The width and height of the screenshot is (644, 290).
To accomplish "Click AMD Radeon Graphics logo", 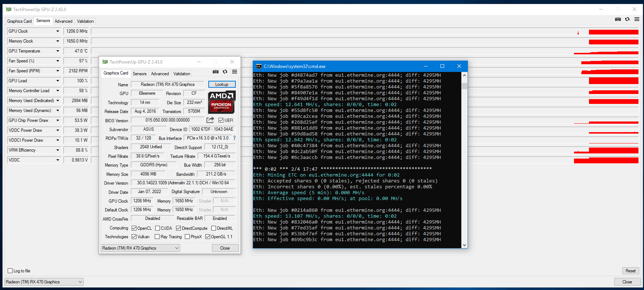I will (x=222, y=102).
